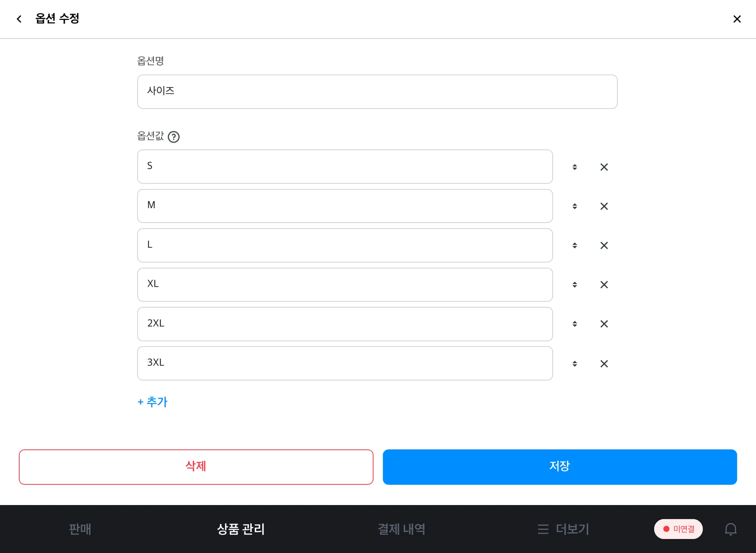The width and height of the screenshot is (756, 553).
Task: Click the 미연결 connection status badge
Action: click(678, 529)
